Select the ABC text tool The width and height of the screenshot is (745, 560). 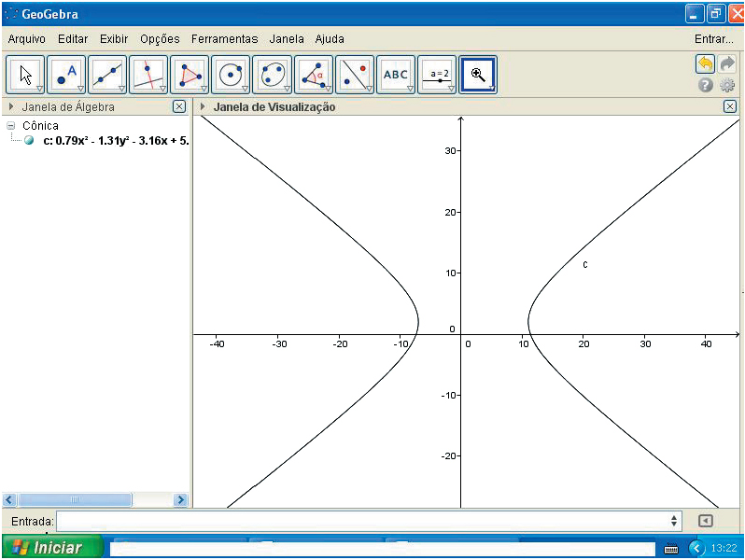(396, 75)
